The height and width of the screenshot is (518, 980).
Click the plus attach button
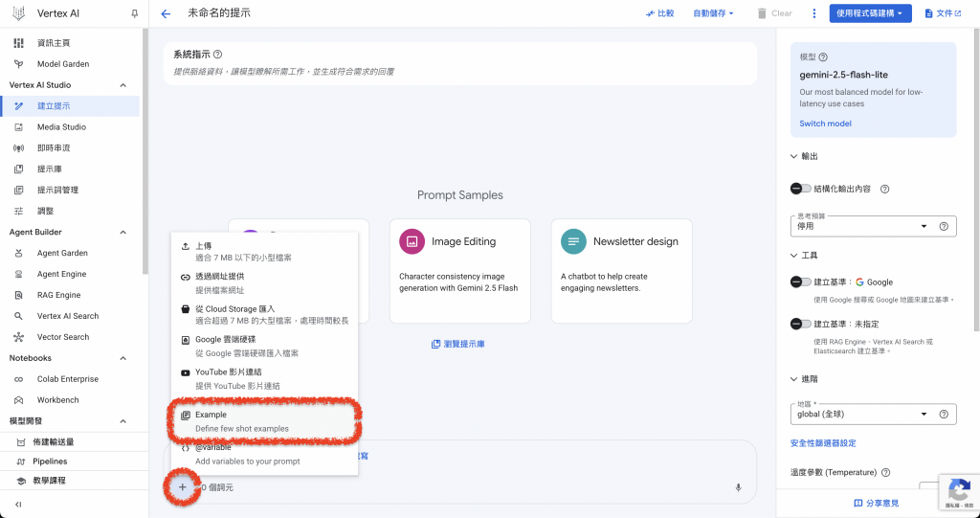pyautogui.click(x=183, y=486)
